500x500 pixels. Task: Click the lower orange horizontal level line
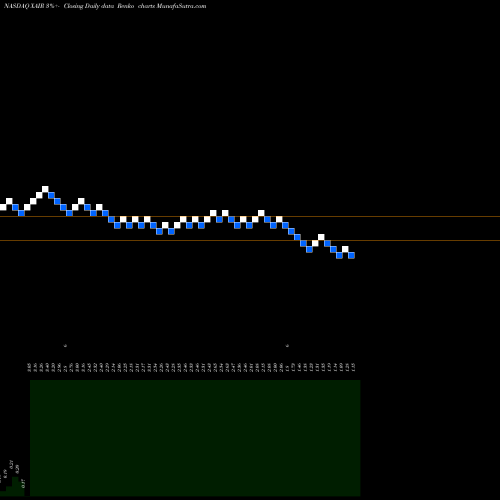[x=250, y=240]
